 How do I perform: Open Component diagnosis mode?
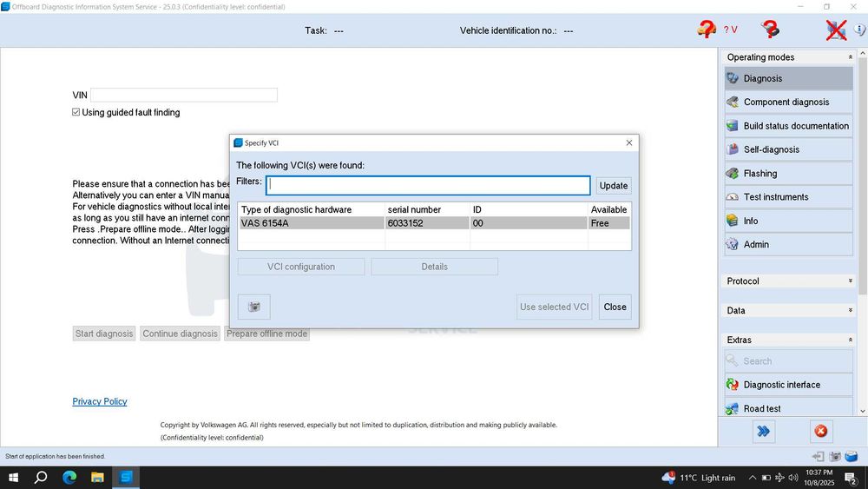pyautogui.click(x=788, y=102)
